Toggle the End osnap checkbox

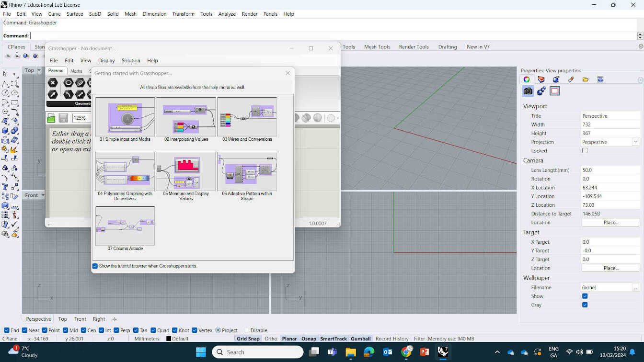[7, 330]
